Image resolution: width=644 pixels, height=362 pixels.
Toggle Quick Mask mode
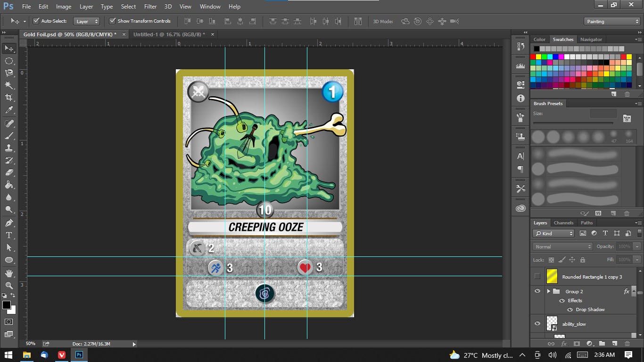click(x=9, y=321)
